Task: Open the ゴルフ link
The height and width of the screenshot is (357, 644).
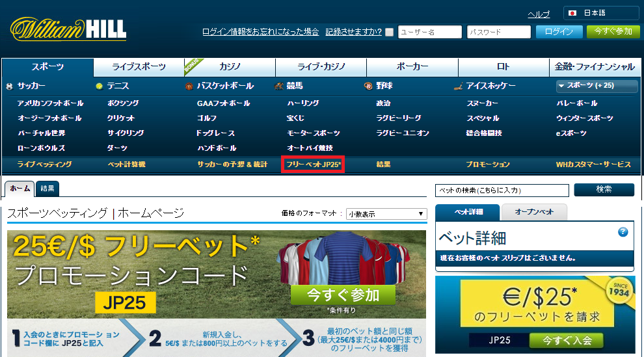Action: tap(207, 118)
